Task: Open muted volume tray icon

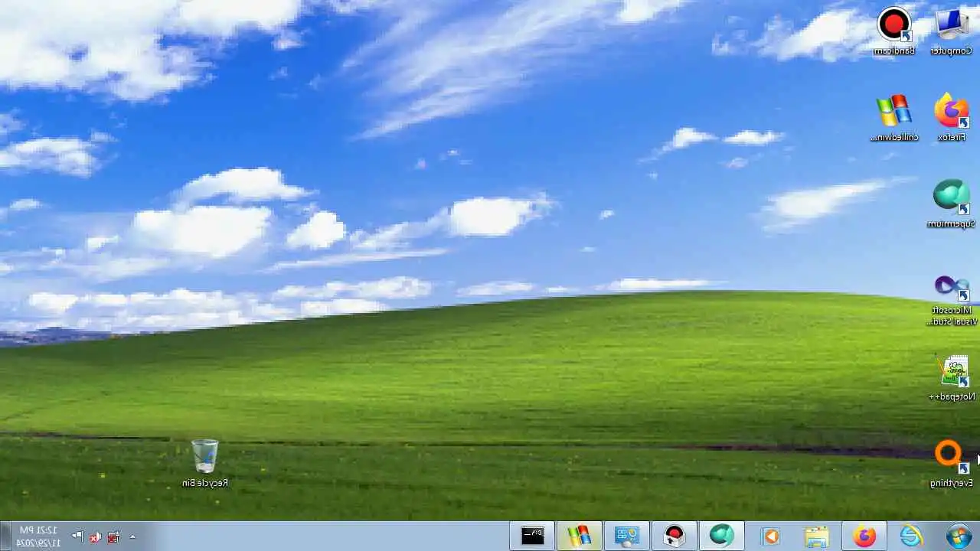Action: point(95,536)
